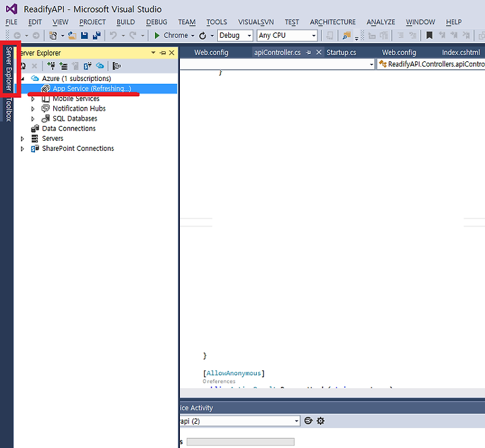Open the Find in Files icon

(346, 36)
